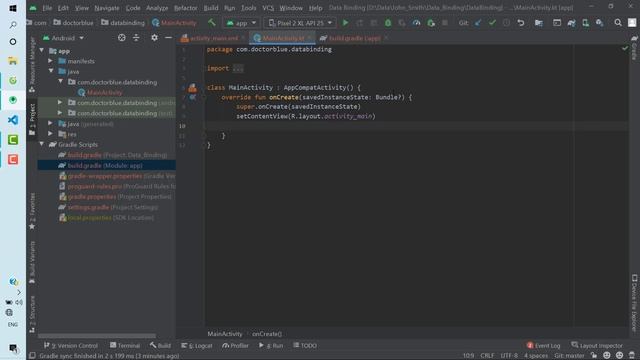Open the app run configuration dropdown
This screenshot has height=360, width=640.
pos(241,23)
